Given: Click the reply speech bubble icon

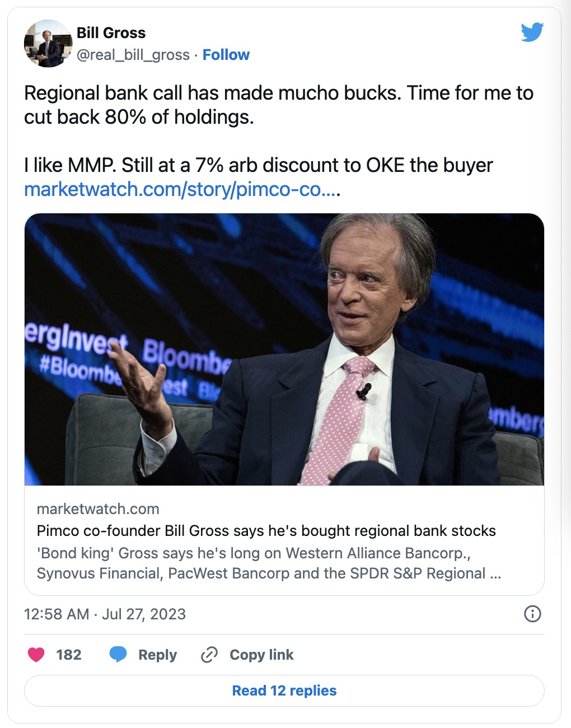Looking at the screenshot, I should [x=118, y=654].
